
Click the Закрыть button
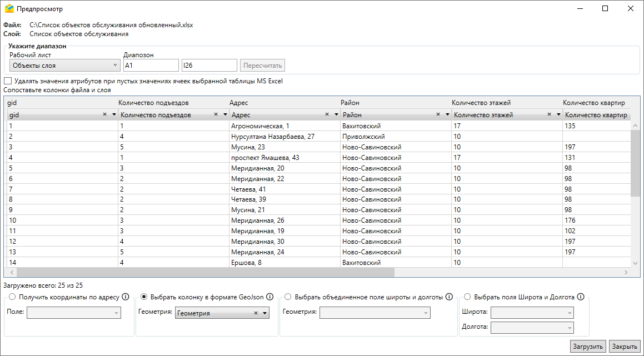[x=625, y=347]
